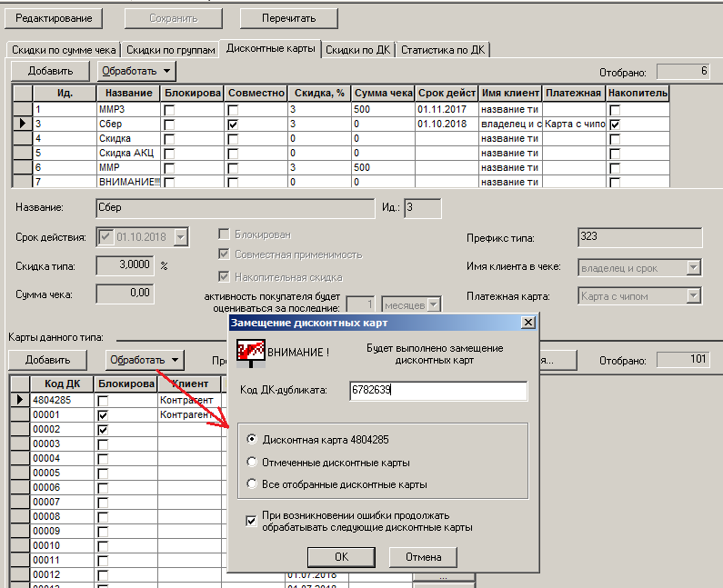Select the ВНИМАНИЕ!!! row in types table
The height and width of the screenshot is (588, 723).
pos(340,182)
